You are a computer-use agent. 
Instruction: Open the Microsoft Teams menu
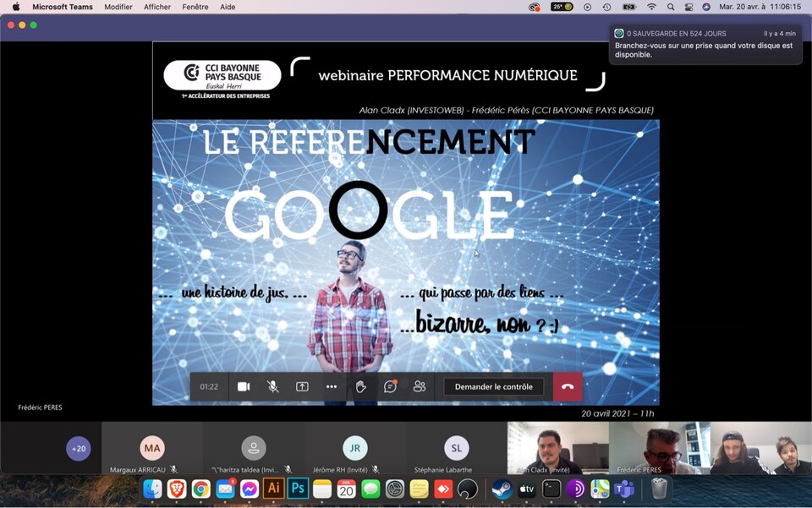pyautogui.click(x=63, y=7)
